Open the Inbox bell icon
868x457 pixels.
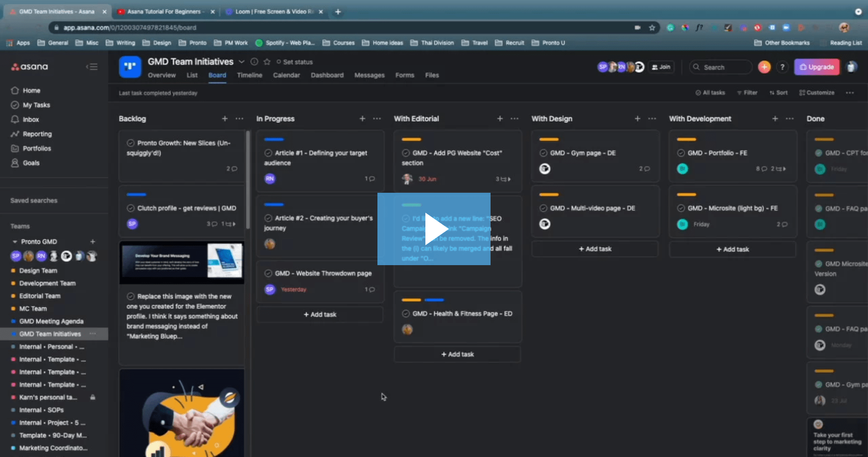coord(15,119)
